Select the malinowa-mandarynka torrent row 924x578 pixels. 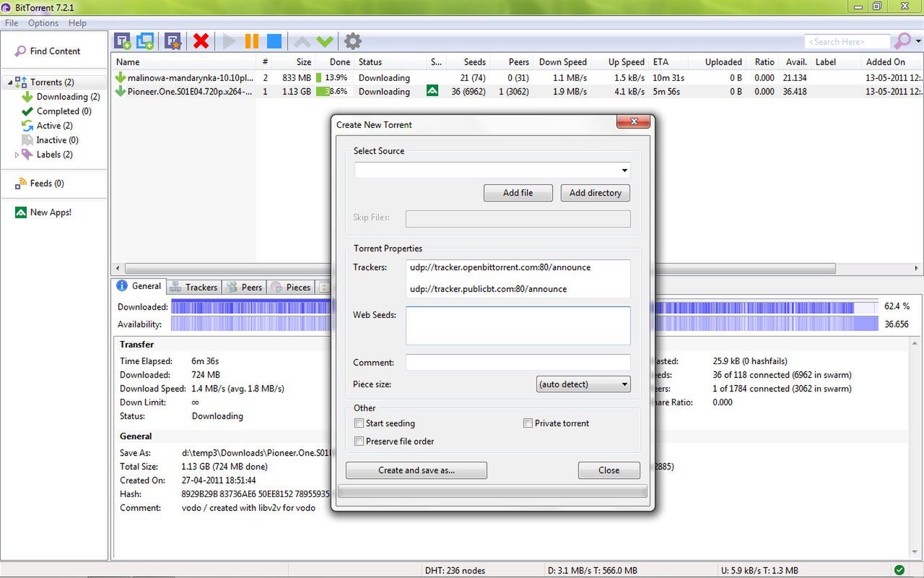tap(518, 78)
